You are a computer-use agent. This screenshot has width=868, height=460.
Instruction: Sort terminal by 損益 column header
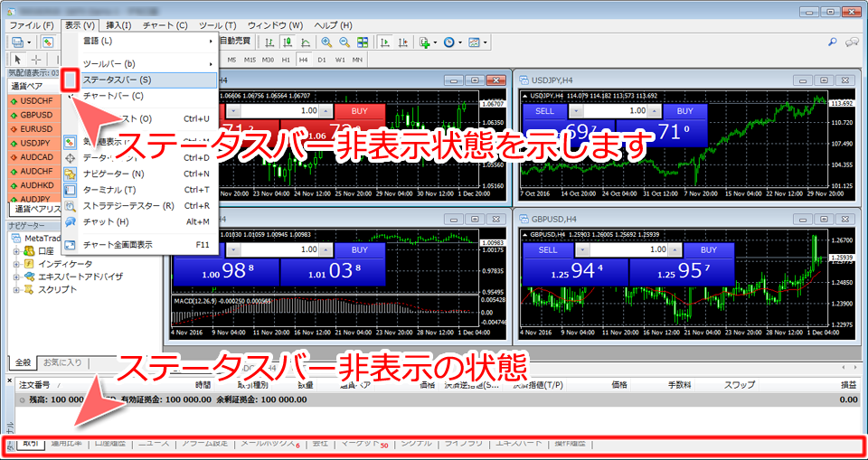(849, 385)
